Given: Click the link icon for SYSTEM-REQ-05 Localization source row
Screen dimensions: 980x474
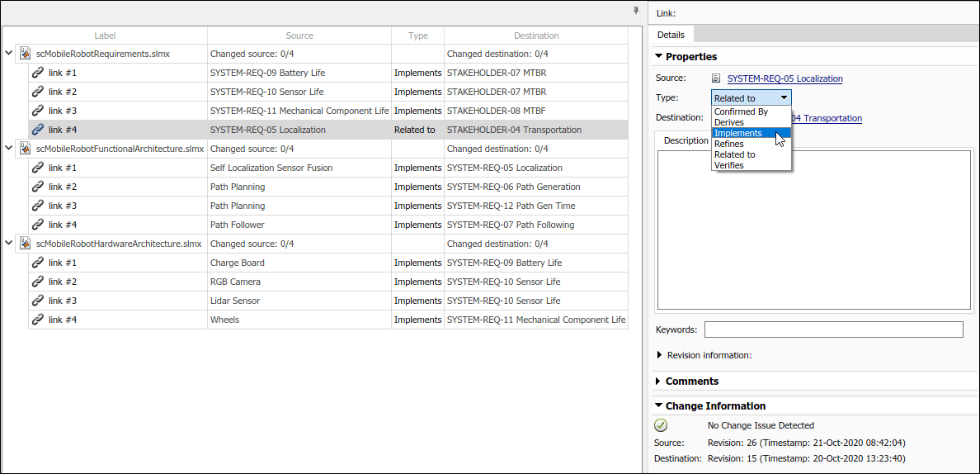Looking at the screenshot, I should point(37,130).
